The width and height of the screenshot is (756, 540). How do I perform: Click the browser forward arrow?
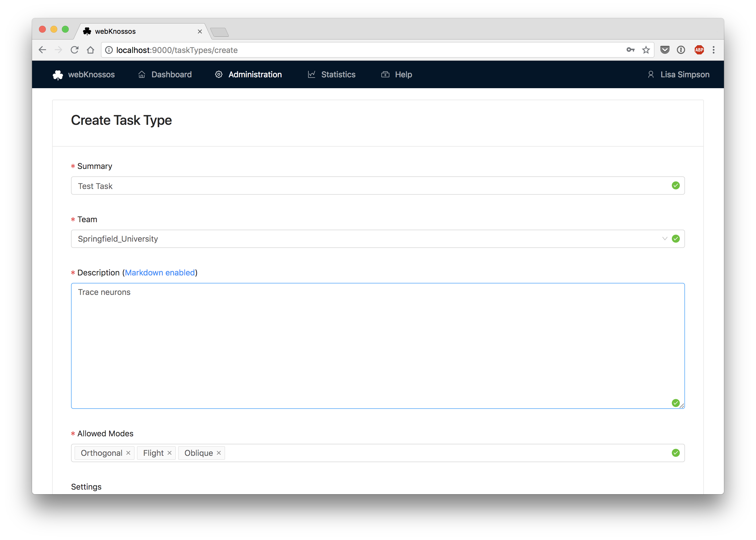click(58, 50)
